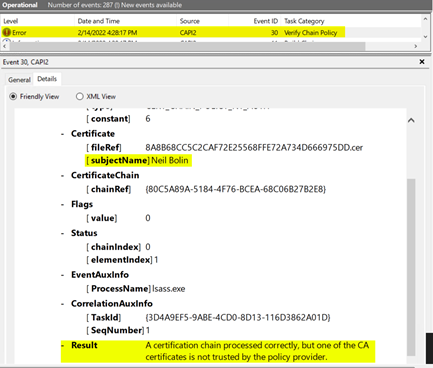Collapse the Flags node
Image resolution: width=433 pixels, height=368 pixels.
coord(63,204)
